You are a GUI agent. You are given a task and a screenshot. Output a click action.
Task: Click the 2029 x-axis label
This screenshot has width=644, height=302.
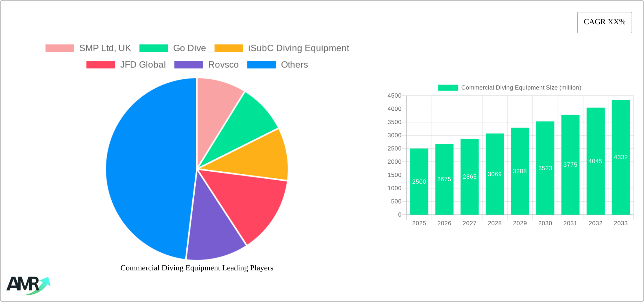point(520,223)
